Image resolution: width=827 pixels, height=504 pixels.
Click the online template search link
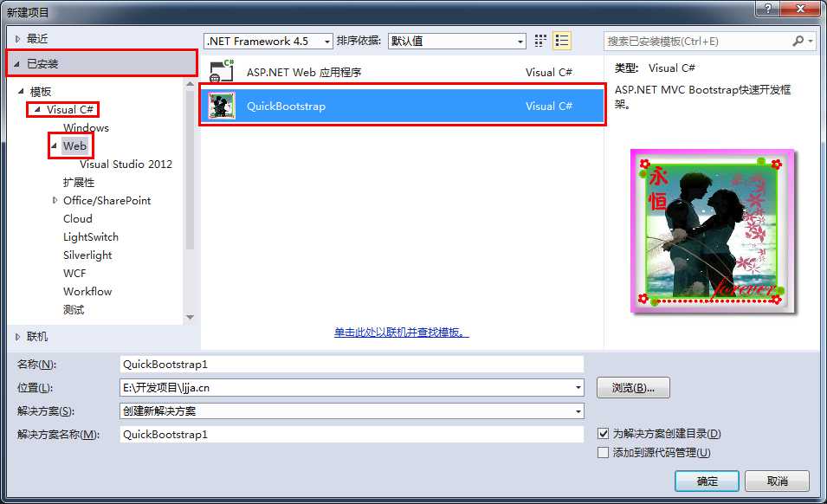[x=401, y=333]
